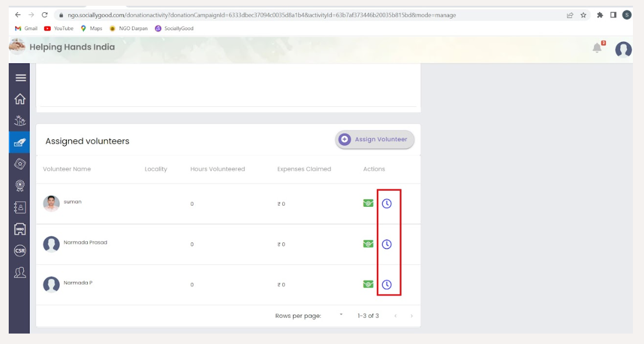Send email to Narmada P
The width and height of the screenshot is (644, 344).
(368, 284)
